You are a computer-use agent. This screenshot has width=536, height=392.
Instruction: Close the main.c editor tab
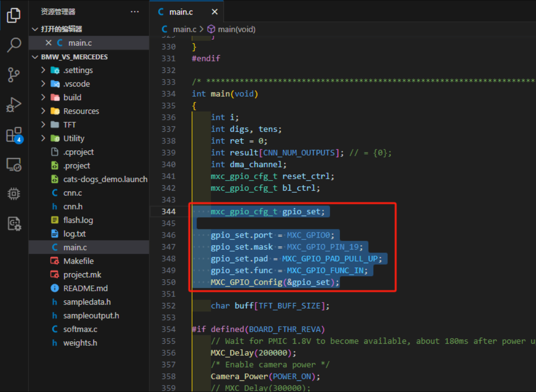215,12
